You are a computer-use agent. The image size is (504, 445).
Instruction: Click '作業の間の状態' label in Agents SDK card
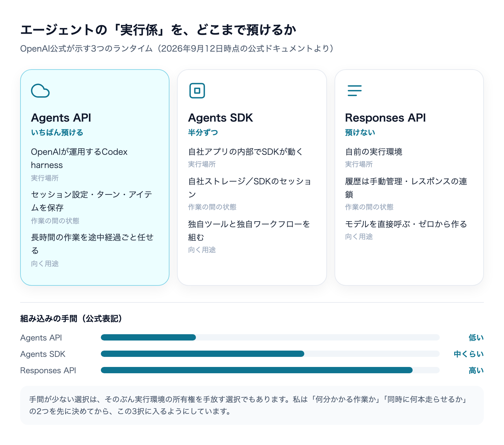pos(212,207)
